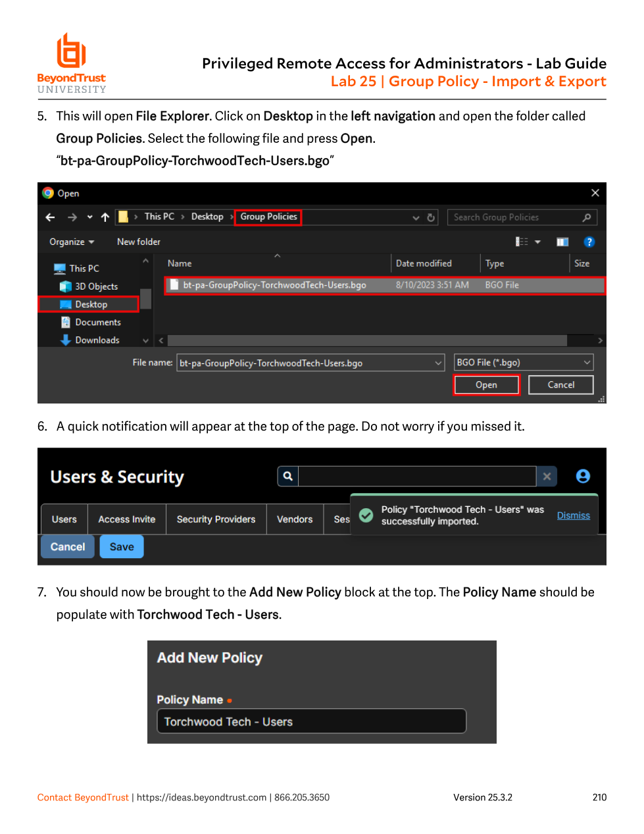This screenshot has height=834, width=644.
Task: Select Desktop in breadcrumb path
Action: coord(207,217)
